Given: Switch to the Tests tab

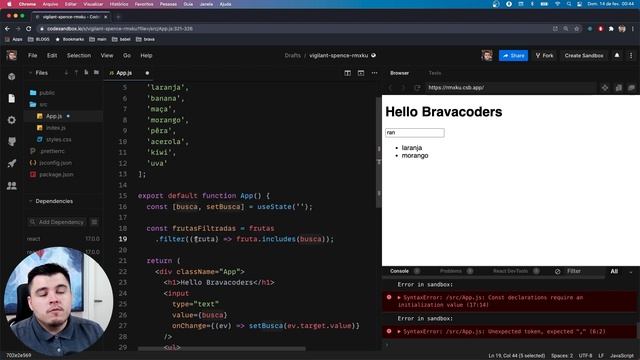Looking at the screenshot, I should pos(435,73).
